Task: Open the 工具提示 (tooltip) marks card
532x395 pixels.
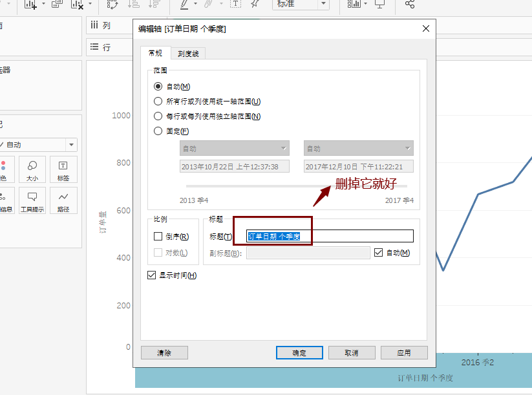Action: (32, 200)
